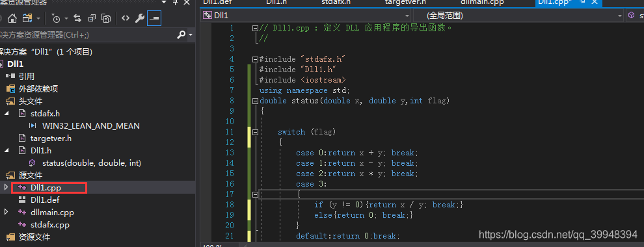Click the 外部依赖项 folder icon
Image resolution: width=644 pixels, height=247 pixels.
point(10,88)
